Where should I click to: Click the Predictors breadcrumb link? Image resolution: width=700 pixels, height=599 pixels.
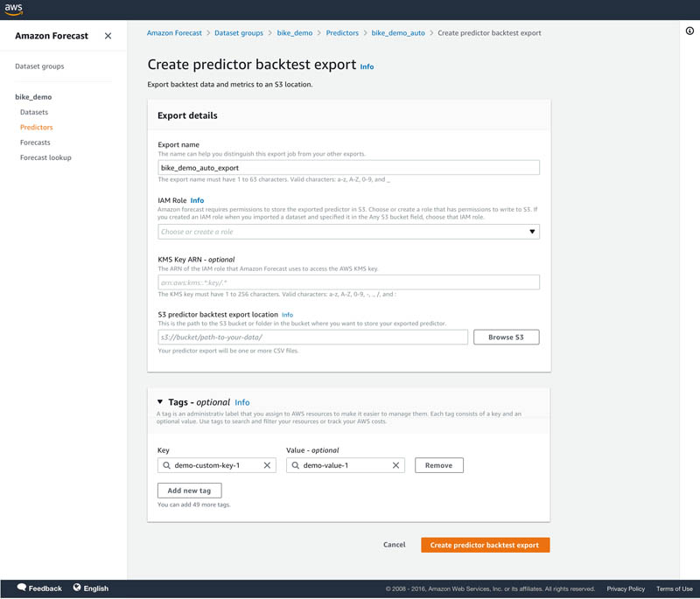(342, 33)
